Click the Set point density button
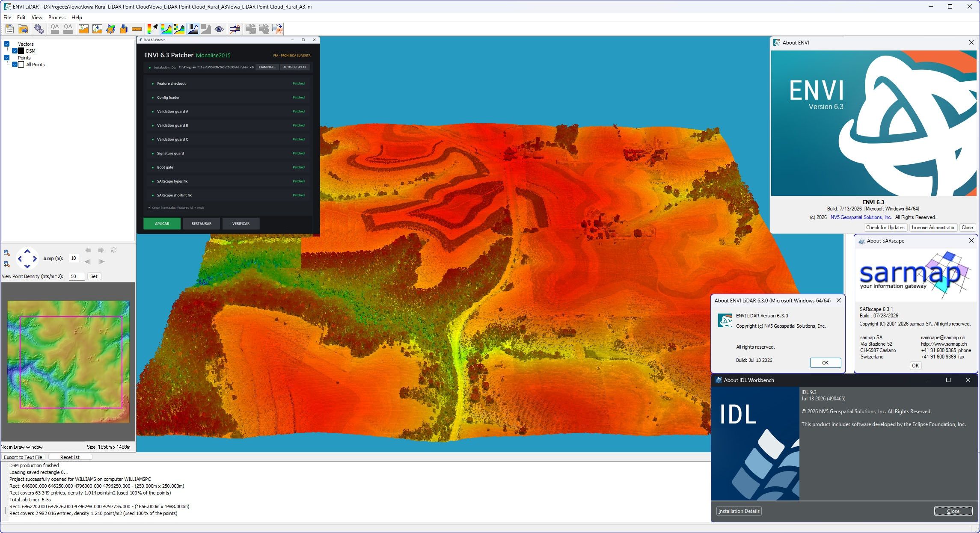 (94, 276)
